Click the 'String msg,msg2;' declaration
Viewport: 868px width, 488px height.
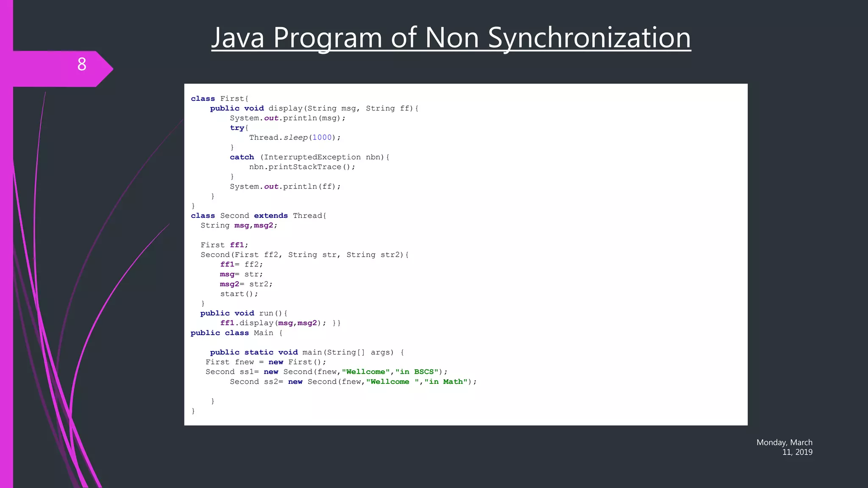coord(239,225)
